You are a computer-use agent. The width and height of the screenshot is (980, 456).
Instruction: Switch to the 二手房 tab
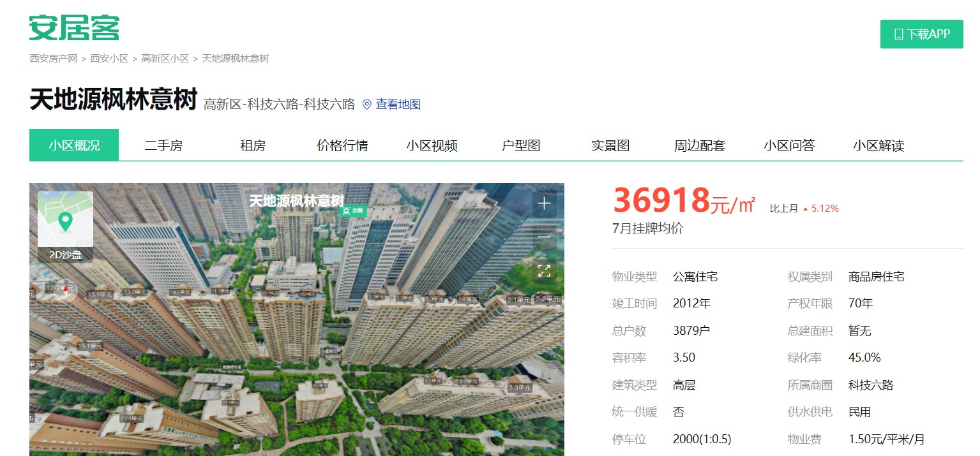pyautogui.click(x=163, y=145)
